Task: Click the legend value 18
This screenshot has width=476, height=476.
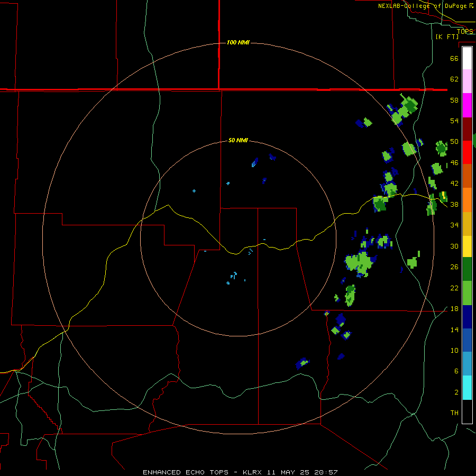Action: (454, 309)
